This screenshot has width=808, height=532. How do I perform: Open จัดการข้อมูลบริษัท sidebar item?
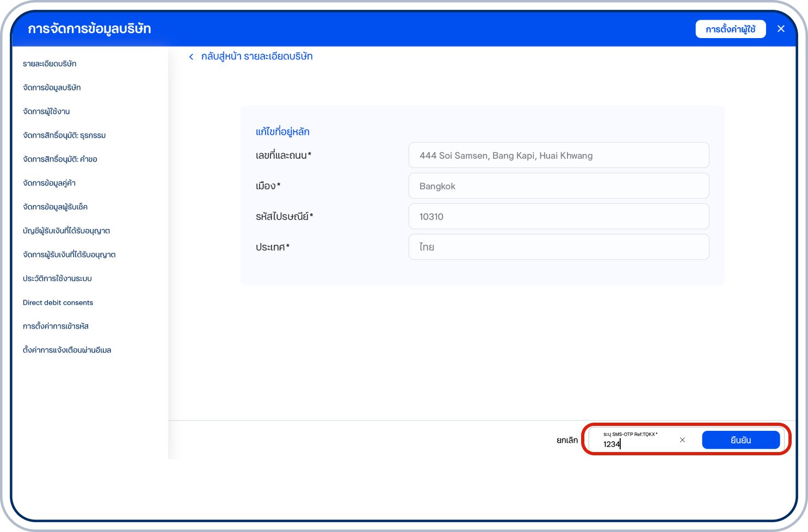click(x=52, y=88)
